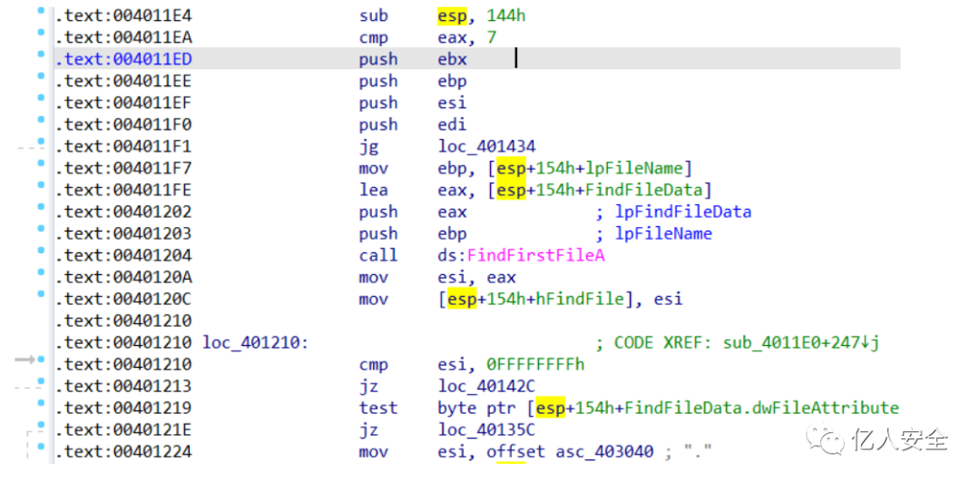This screenshot has height=483, width=980.
Task: Click the address .text:004011F7
Action: point(123,168)
